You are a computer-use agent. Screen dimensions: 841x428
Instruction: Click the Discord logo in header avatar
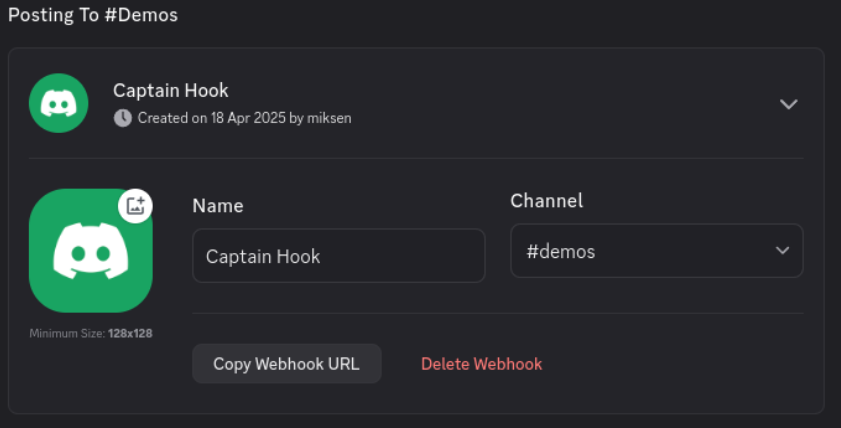(58, 104)
